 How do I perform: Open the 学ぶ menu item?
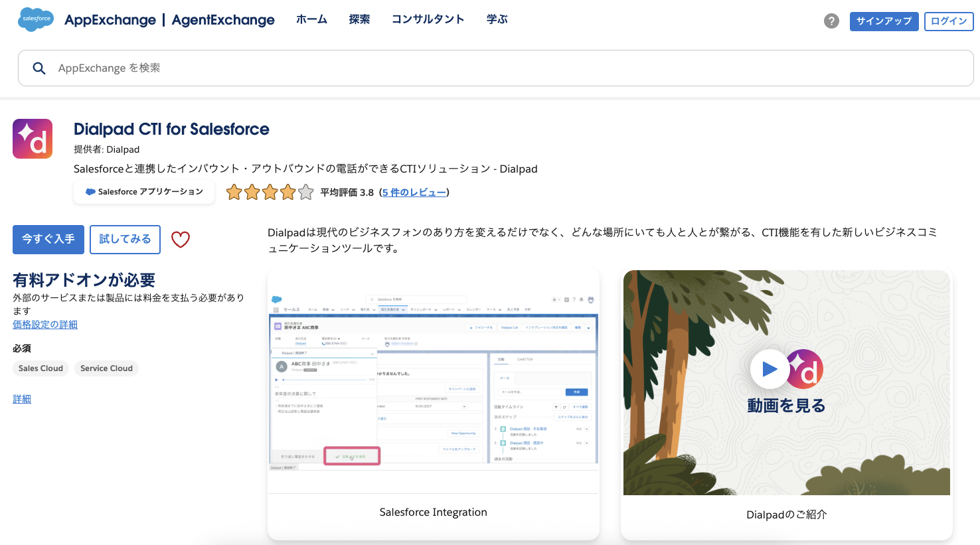point(497,19)
